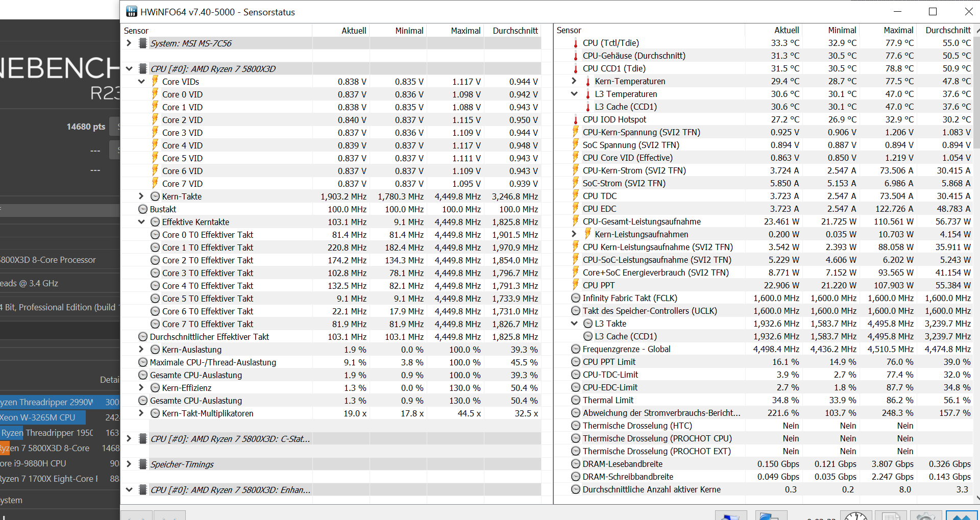Expand the Kern-Leistungsaufnahmen entry

[574, 234]
